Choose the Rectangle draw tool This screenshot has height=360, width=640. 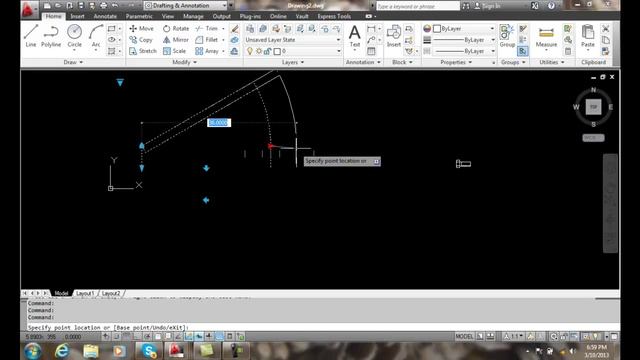[x=111, y=29]
